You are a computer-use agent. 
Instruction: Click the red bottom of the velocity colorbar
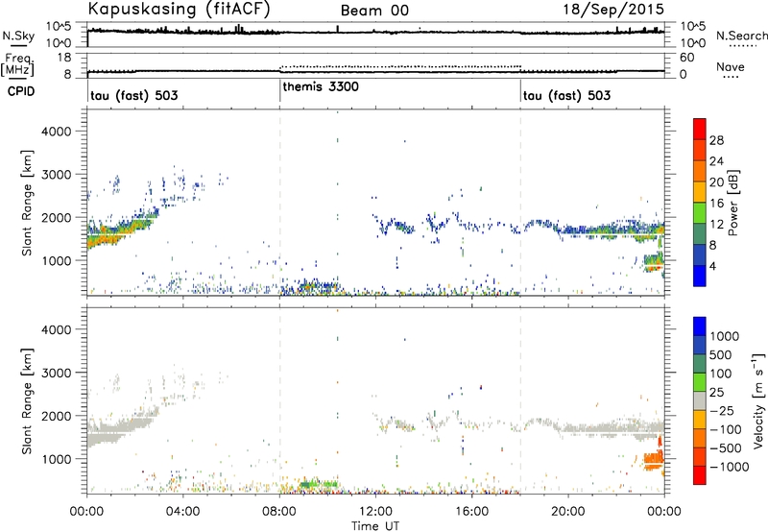point(700,475)
